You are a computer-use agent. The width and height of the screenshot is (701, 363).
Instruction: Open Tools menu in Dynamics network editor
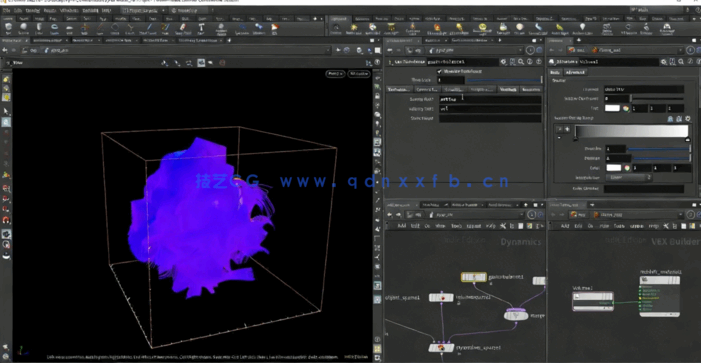pyautogui.click(x=456, y=226)
